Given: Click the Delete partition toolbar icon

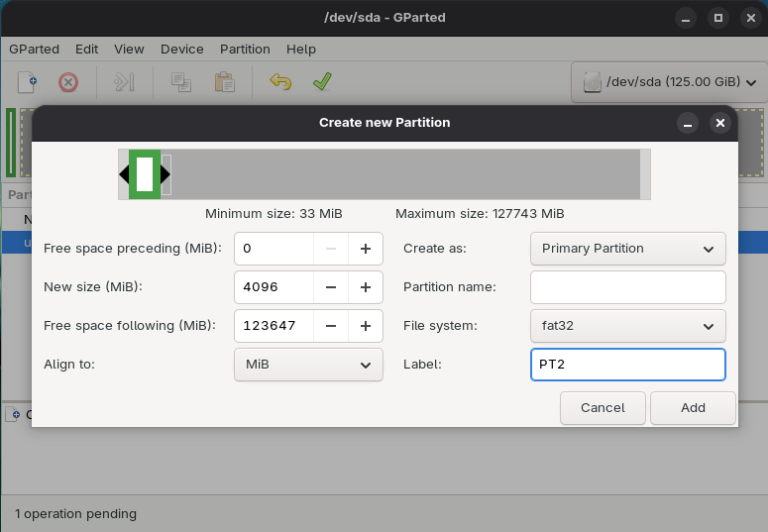Looking at the screenshot, I should [67, 82].
